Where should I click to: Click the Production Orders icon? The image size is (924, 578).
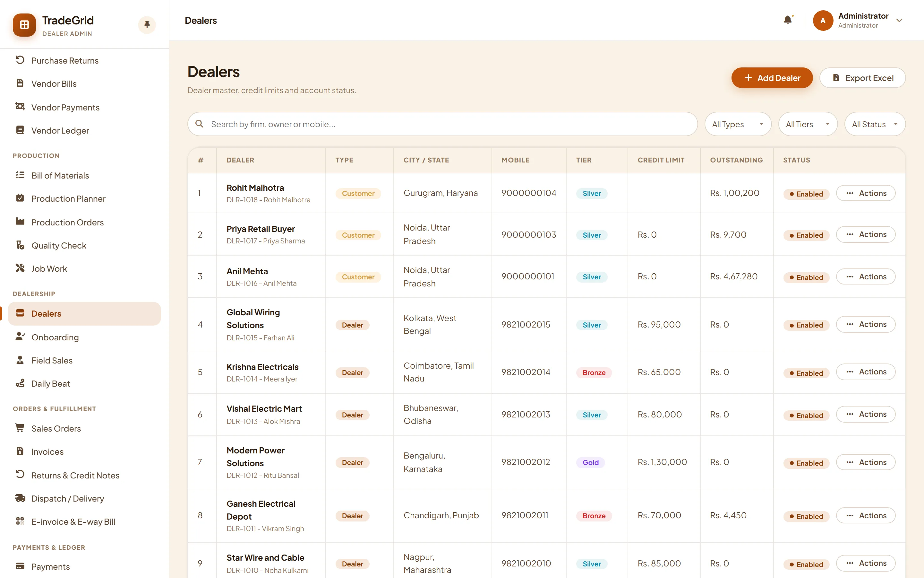click(20, 222)
